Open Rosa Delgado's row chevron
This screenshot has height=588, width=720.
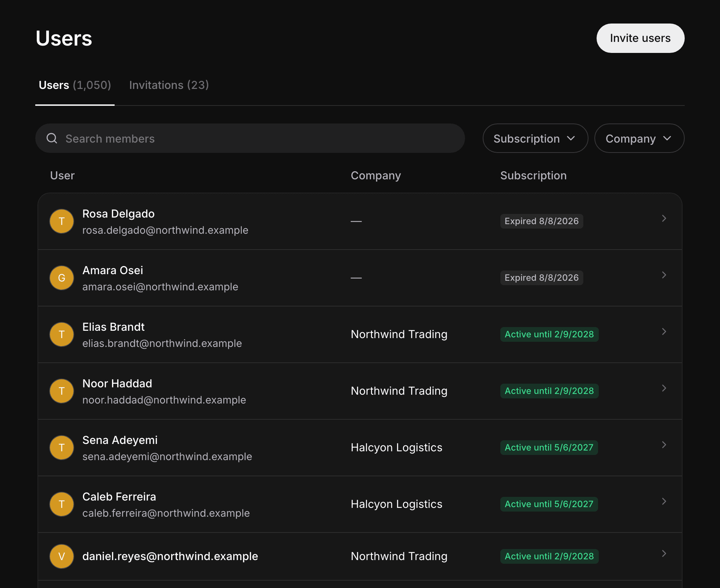tap(664, 219)
